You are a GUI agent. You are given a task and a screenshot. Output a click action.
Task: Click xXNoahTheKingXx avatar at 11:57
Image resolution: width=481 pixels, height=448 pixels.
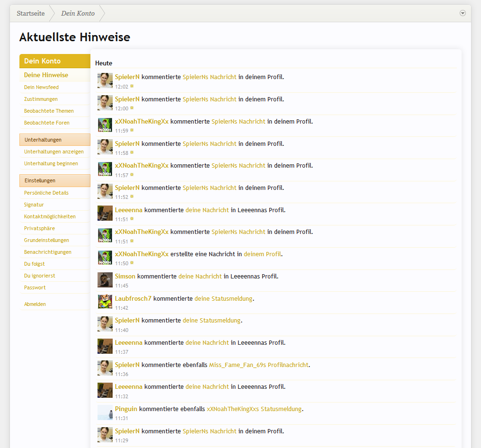point(105,169)
